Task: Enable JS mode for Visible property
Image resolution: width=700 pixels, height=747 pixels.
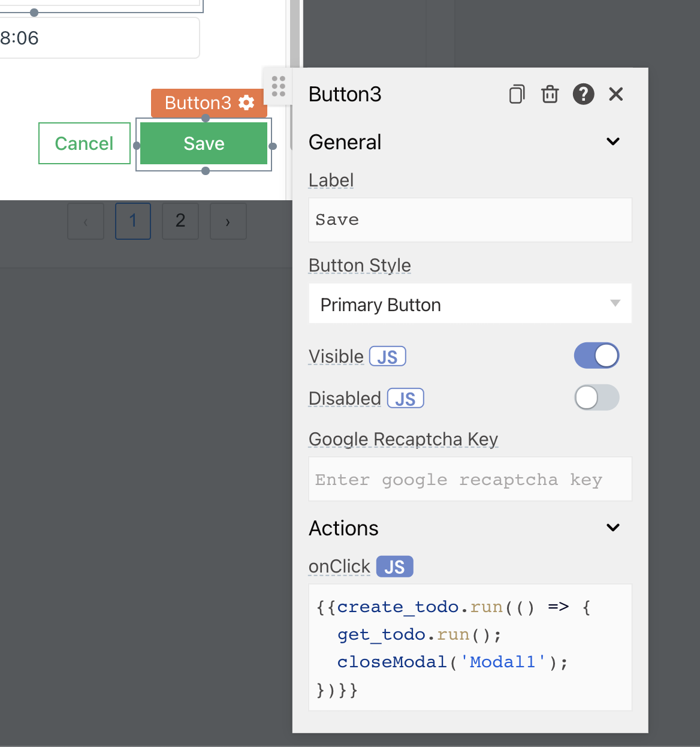Action: 387,356
